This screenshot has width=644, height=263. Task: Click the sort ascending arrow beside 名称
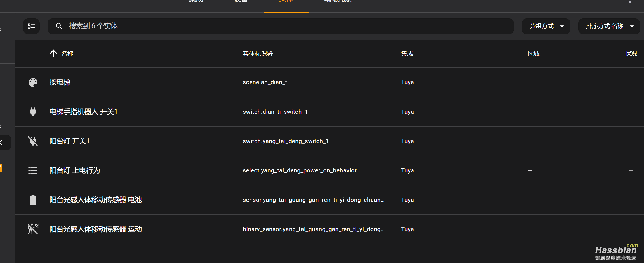(53, 53)
